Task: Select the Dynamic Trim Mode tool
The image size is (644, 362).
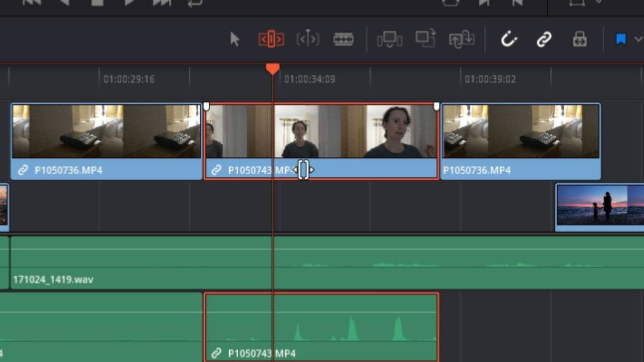Action: pos(308,39)
